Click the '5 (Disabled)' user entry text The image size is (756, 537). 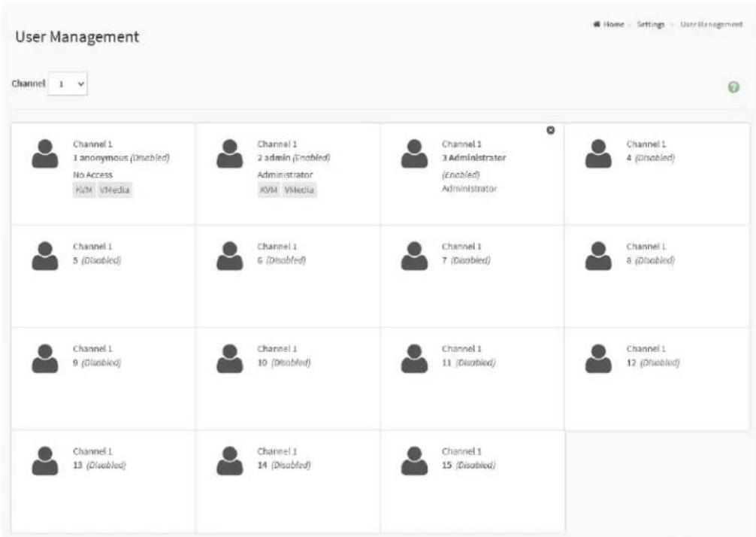click(97, 260)
